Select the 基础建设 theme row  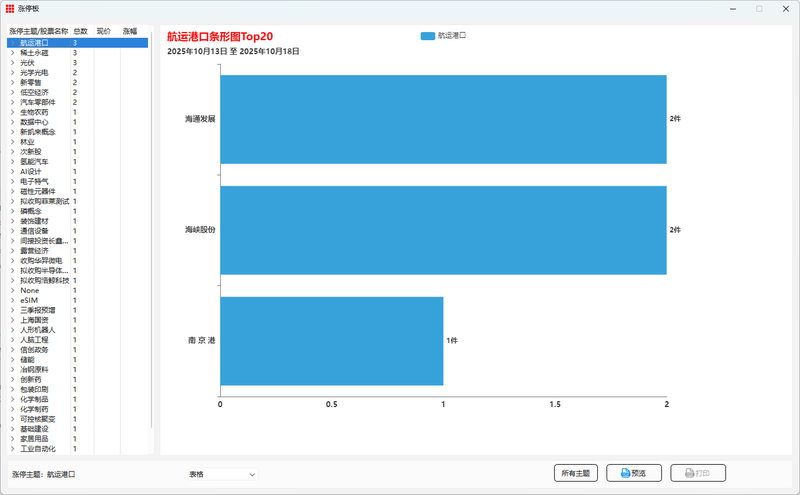tap(78, 429)
